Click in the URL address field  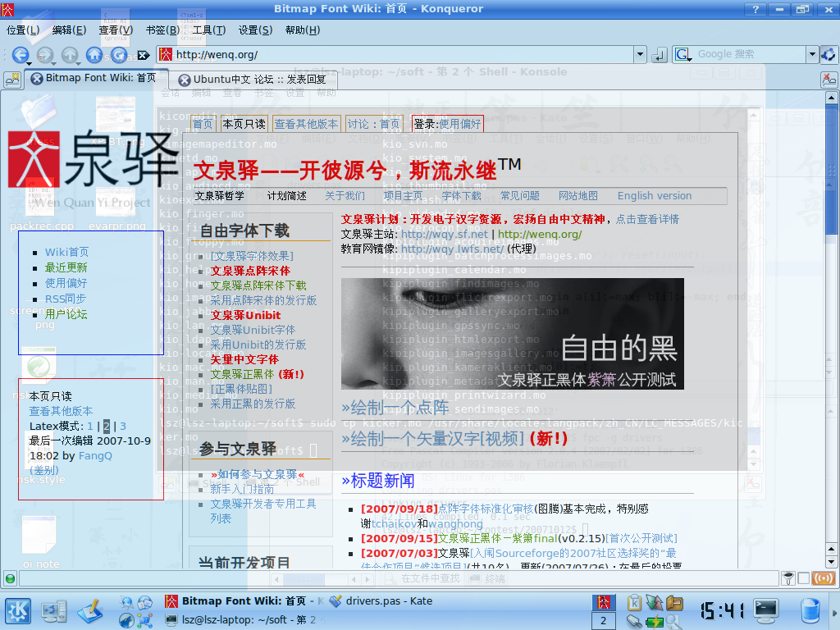pos(403,55)
